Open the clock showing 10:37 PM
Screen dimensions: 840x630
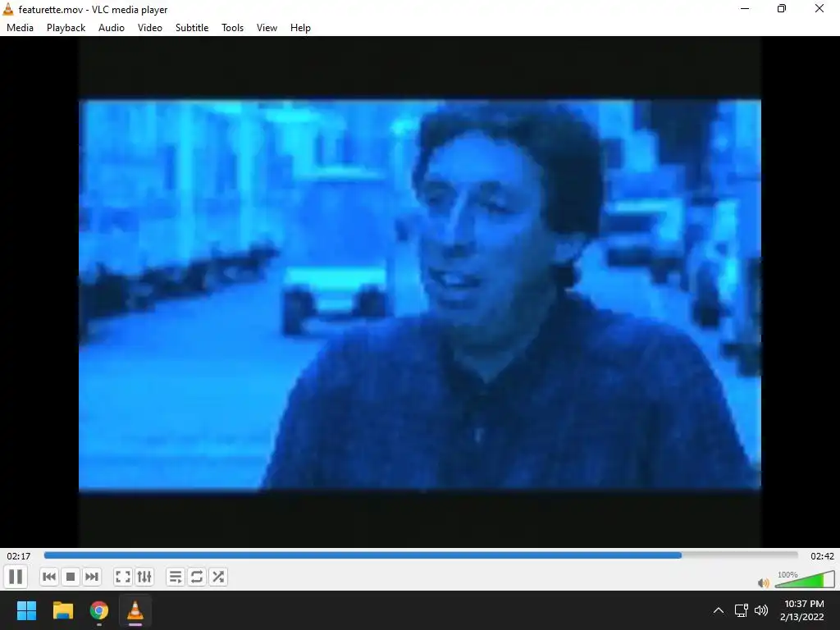coord(802,610)
